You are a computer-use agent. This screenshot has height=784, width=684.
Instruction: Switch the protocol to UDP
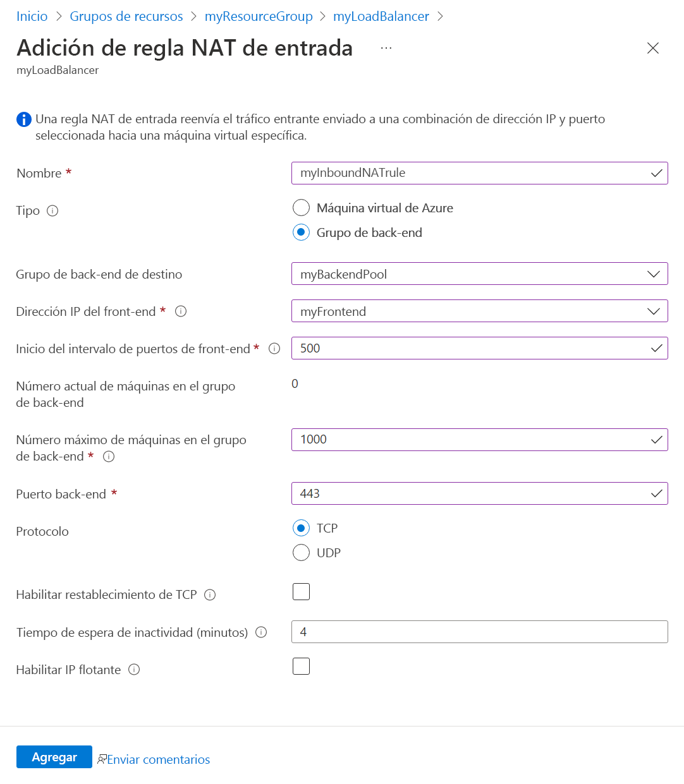point(301,552)
